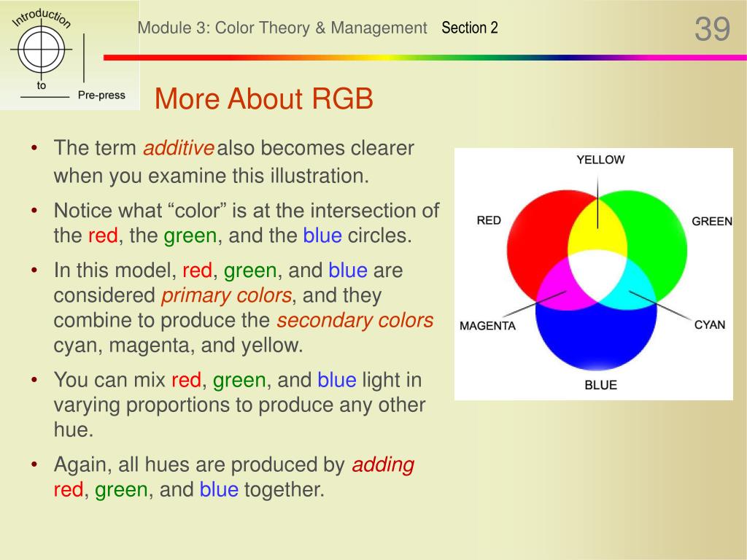This screenshot has width=747, height=560.
Task: Click the CYAN label in the diagram
Action: pos(709,324)
